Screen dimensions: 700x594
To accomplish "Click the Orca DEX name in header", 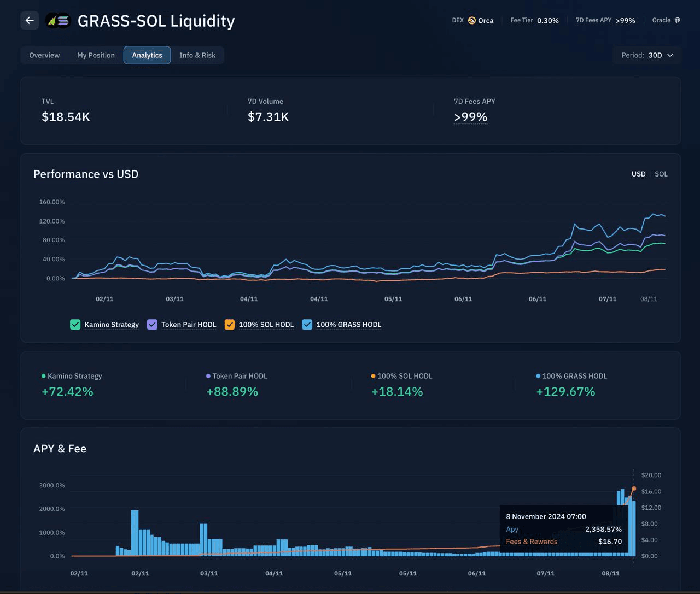I will (x=486, y=21).
